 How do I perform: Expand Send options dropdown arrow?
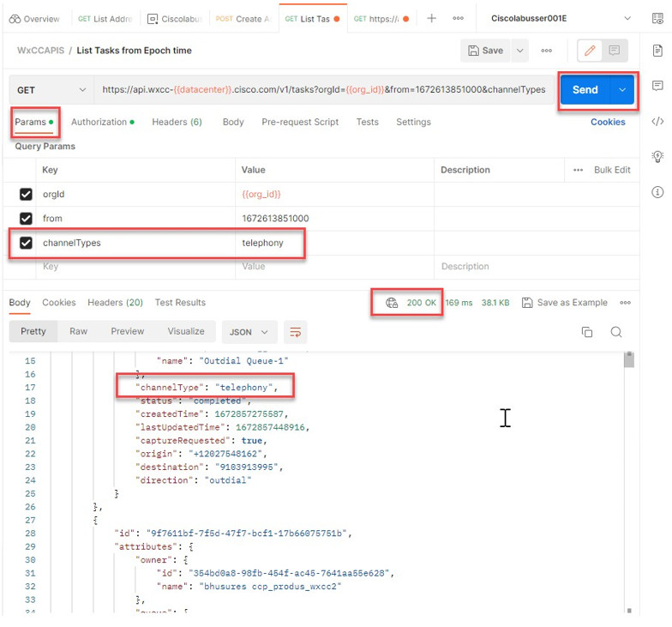coord(622,89)
